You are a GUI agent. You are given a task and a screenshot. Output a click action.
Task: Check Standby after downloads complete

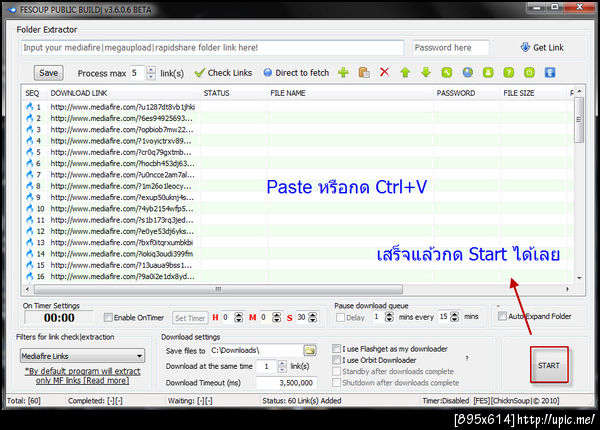(336, 371)
